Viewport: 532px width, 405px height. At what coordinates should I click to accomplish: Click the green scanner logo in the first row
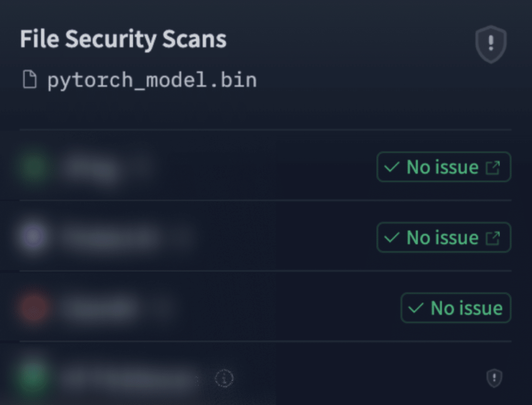(x=34, y=167)
